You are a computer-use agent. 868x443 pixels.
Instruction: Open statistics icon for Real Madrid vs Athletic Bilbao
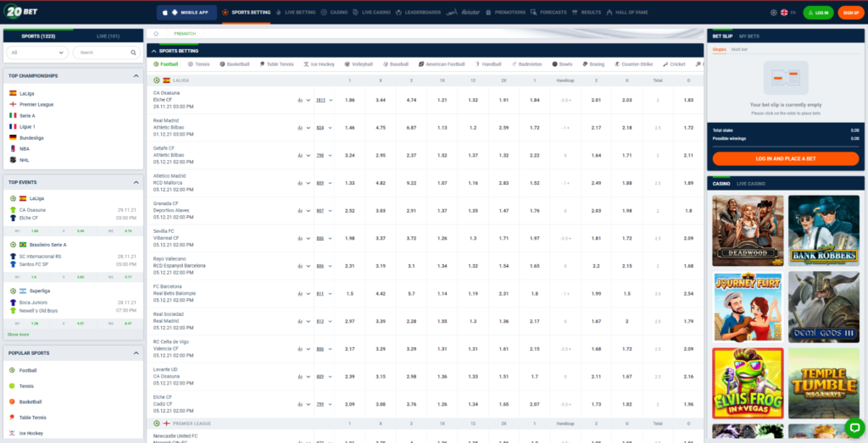[300, 128]
